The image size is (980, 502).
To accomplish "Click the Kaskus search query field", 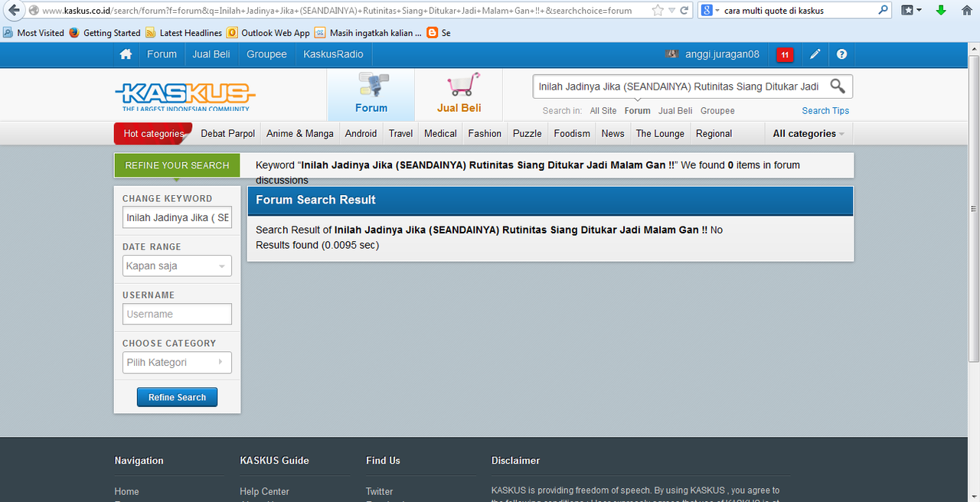I will click(x=679, y=86).
